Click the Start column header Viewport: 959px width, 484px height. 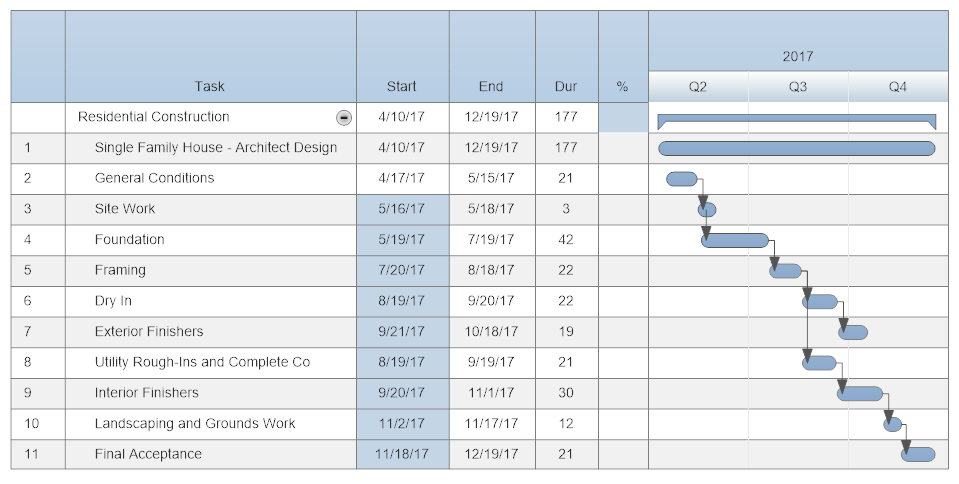[x=402, y=86]
